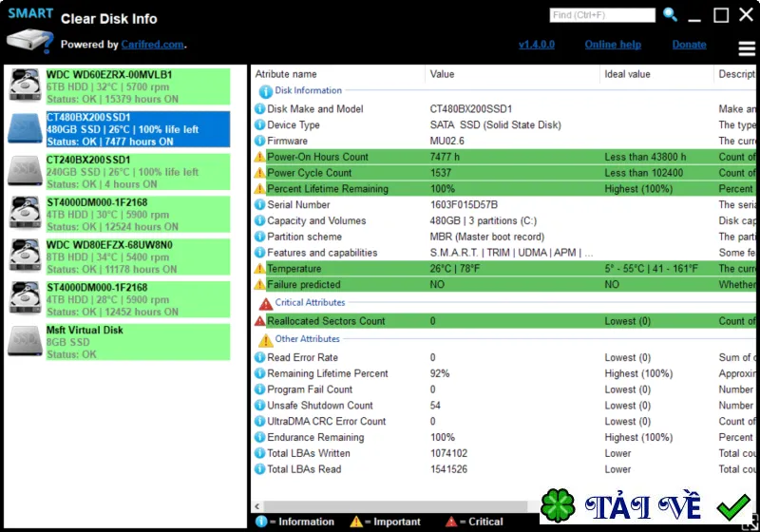The image size is (760, 532).
Task: Select the Capacity and Volumes row label
Action: click(316, 220)
